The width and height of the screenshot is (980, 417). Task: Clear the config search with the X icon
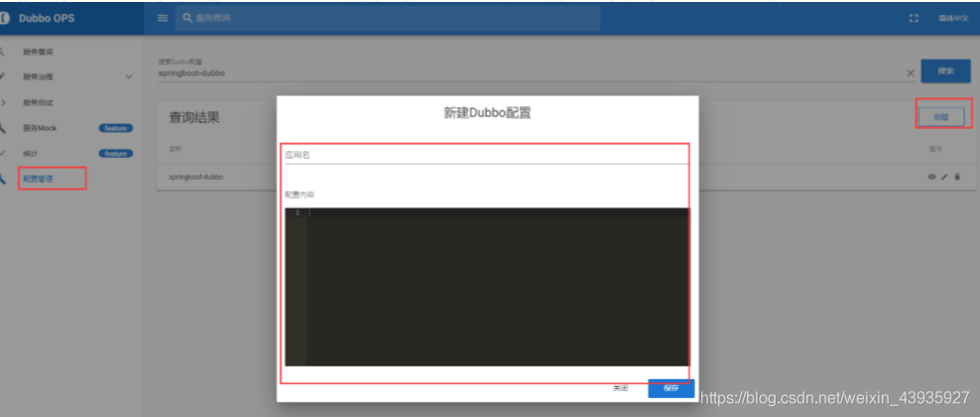[911, 73]
